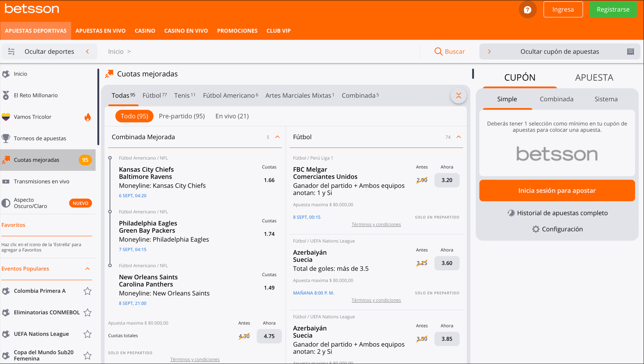
Task: Favorite Copa del Mundo Sub20 Femenina star
Action: [x=88, y=356]
